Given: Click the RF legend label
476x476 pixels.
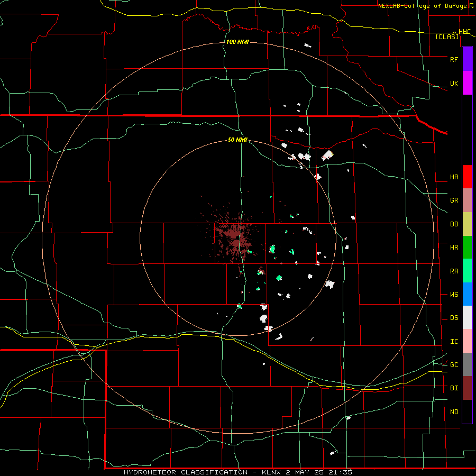Looking at the screenshot, I should click(454, 59).
